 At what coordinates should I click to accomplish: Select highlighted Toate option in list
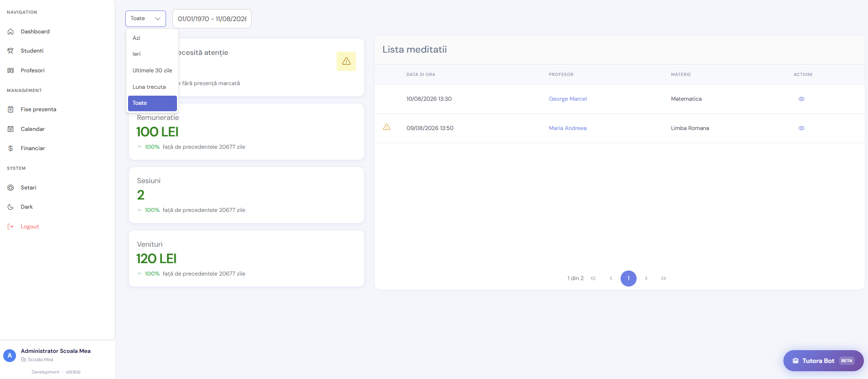152,103
